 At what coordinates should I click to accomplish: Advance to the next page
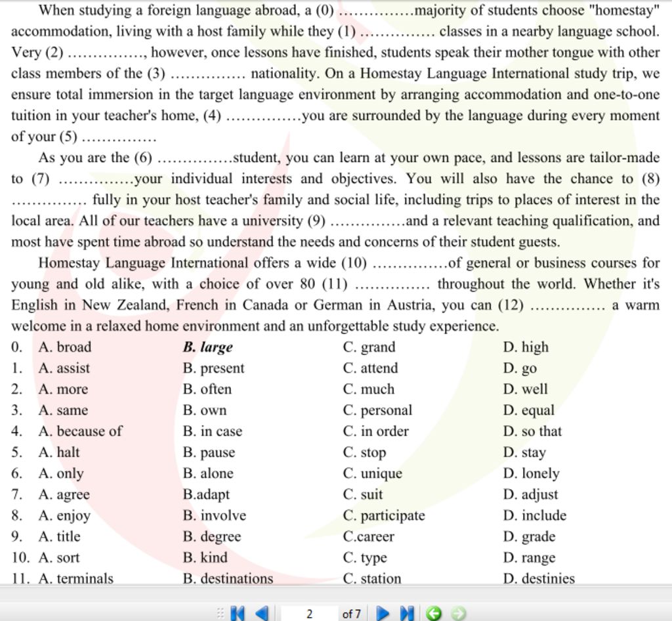pos(383,614)
